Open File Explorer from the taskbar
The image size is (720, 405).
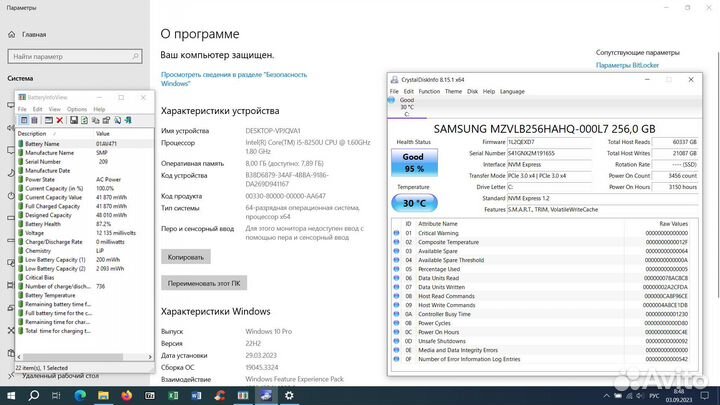point(103,395)
